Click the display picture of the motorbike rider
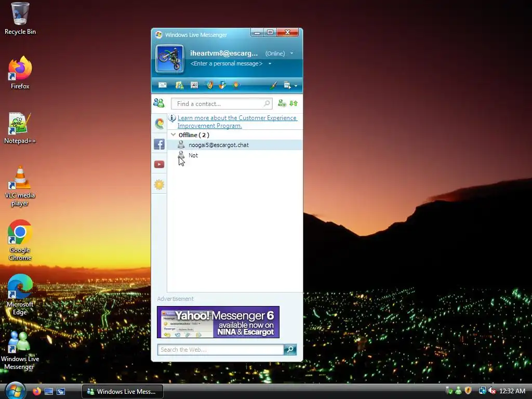Viewport: 532px width, 399px height. pos(170,59)
